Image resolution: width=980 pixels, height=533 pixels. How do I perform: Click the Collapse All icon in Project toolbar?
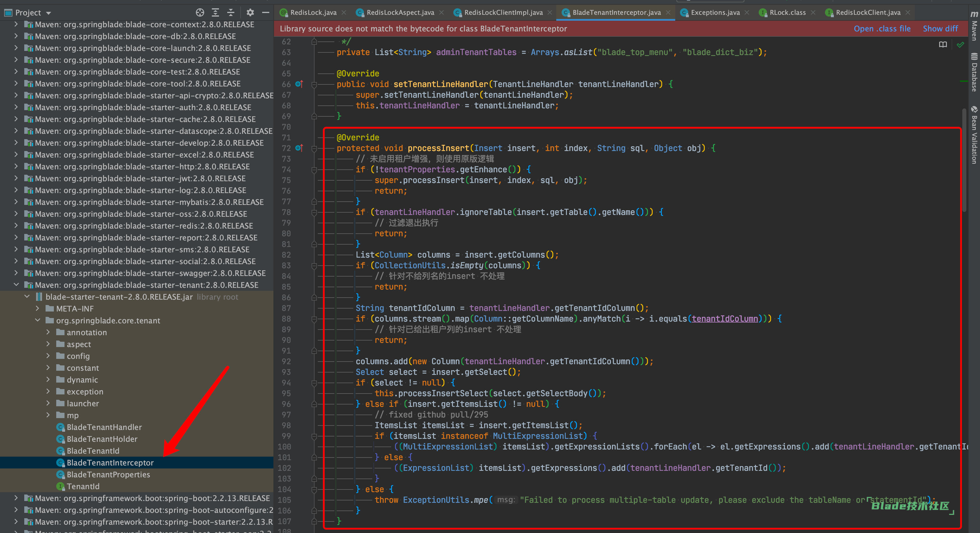pos(231,12)
